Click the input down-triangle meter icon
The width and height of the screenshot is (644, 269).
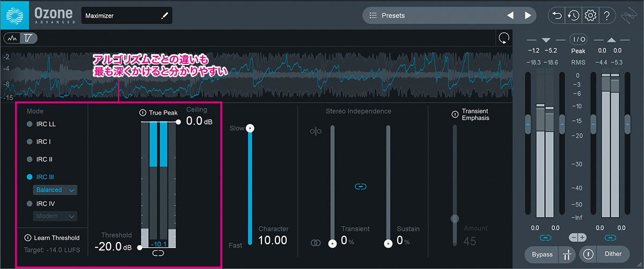[x=546, y=40]
